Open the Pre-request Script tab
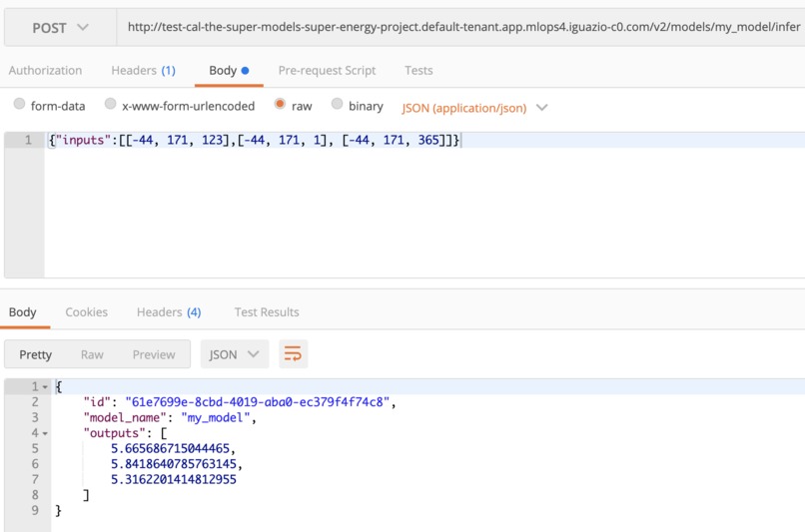The height and width of the screenshot is (532, 805). pos(327,70)
